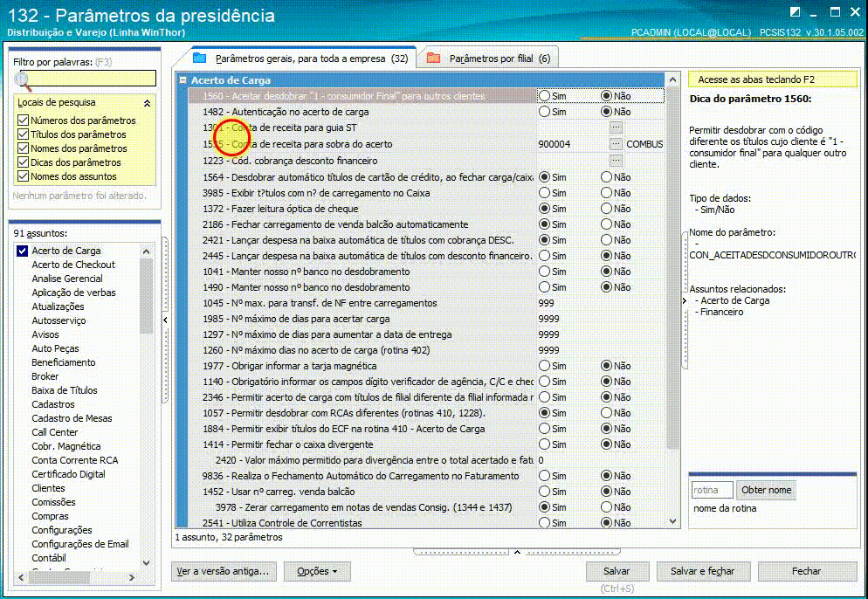Screen dimensions: 868x599
Task: Select Acerto de Checkout subject
Action: point(73,265)
